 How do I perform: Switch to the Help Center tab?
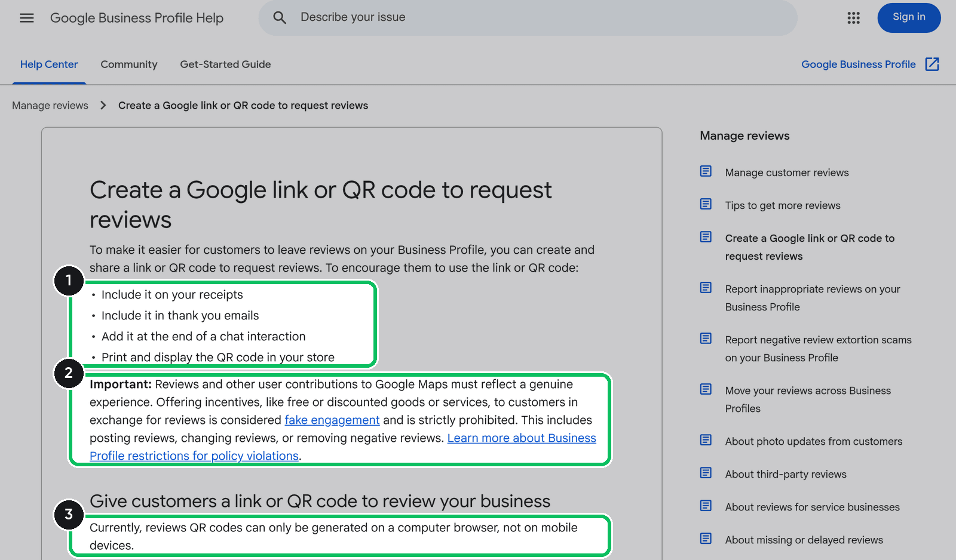[49, 64]
